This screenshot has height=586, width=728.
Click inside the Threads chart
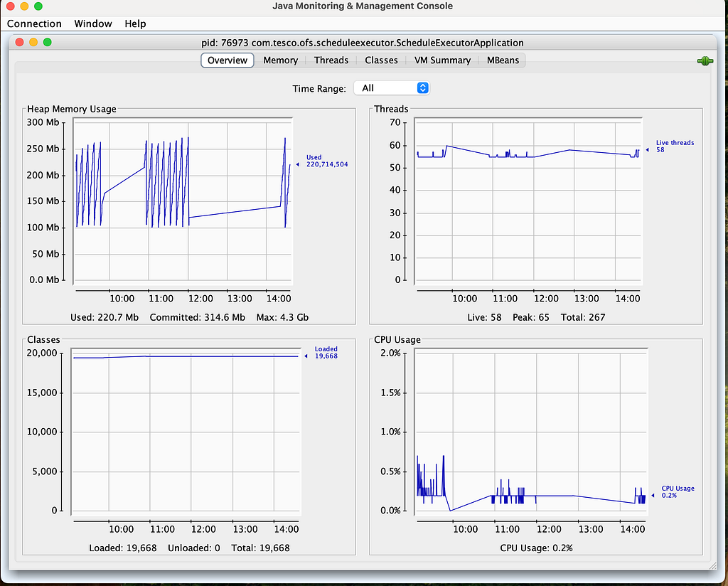tap(528, 200)
